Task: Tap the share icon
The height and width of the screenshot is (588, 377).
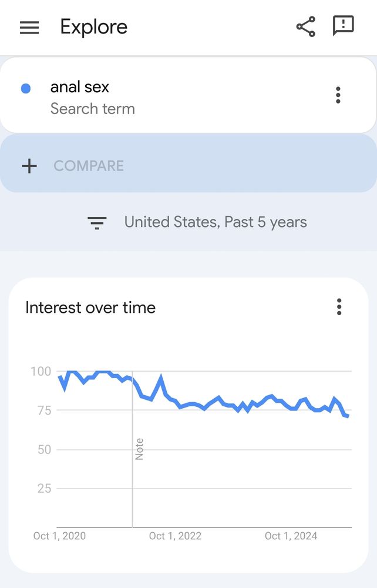Action: (306, 26)
